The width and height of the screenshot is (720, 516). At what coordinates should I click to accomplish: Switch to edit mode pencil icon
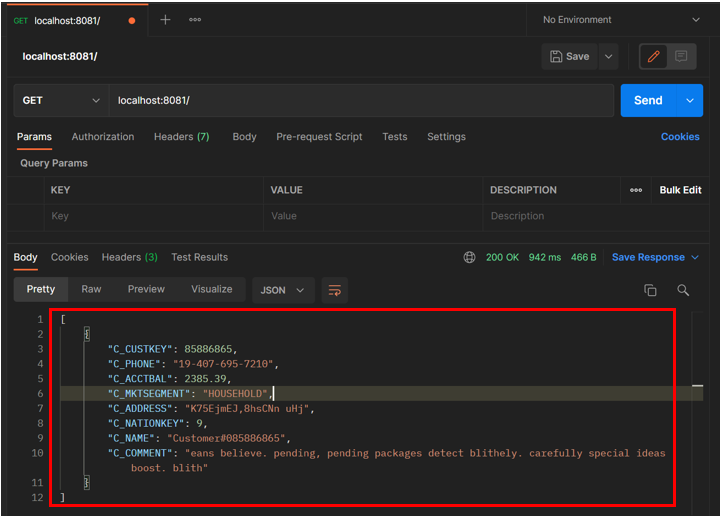654,57
